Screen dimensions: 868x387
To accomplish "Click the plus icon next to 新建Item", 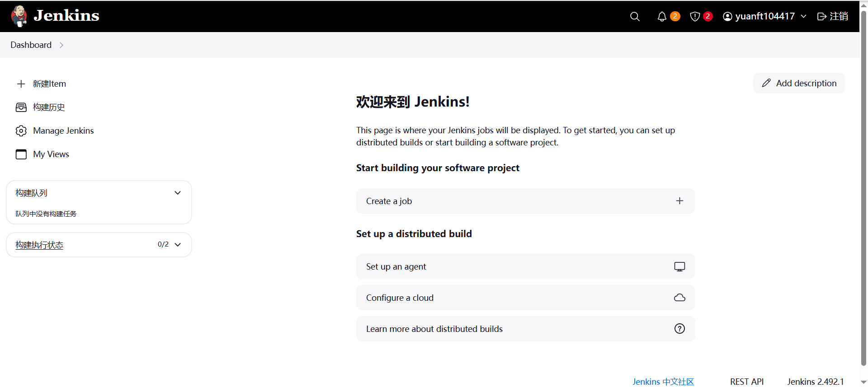I will point(21,84).
